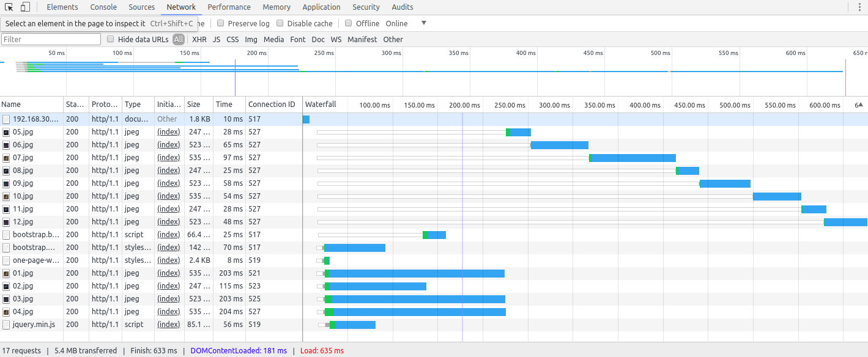Open the Audits tab

pyautogui.click(x=402, y=7)
